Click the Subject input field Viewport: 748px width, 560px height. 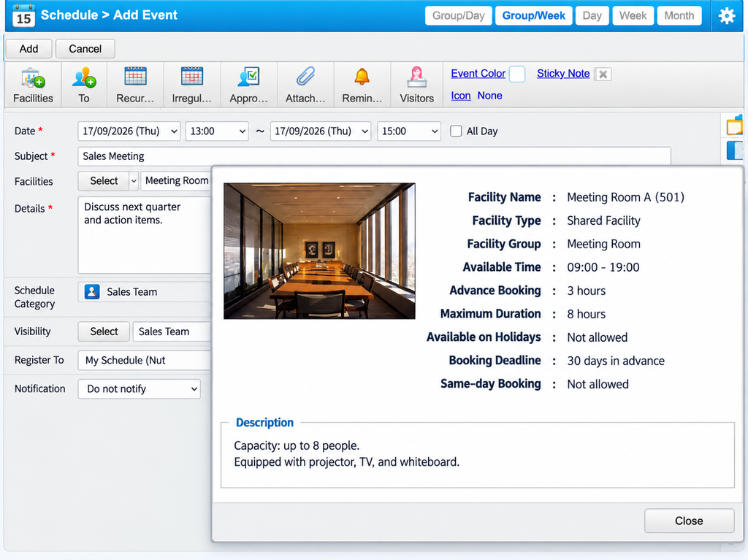click(375, 156)
